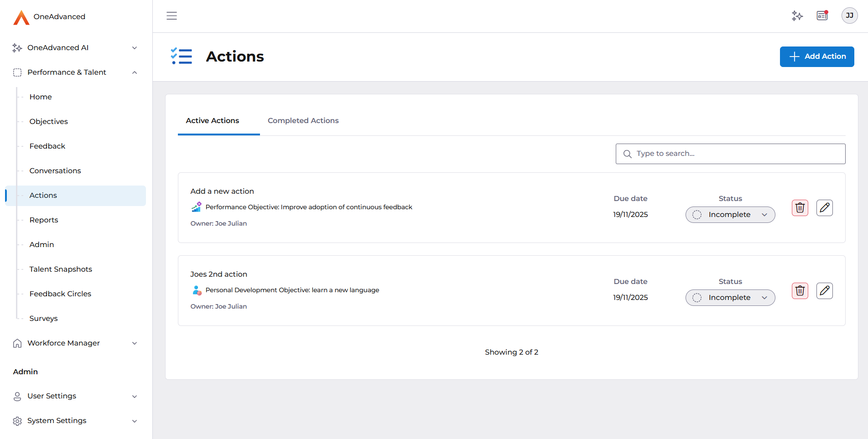
Task: Delete the 'Add a new action' item
Action: 800,208
